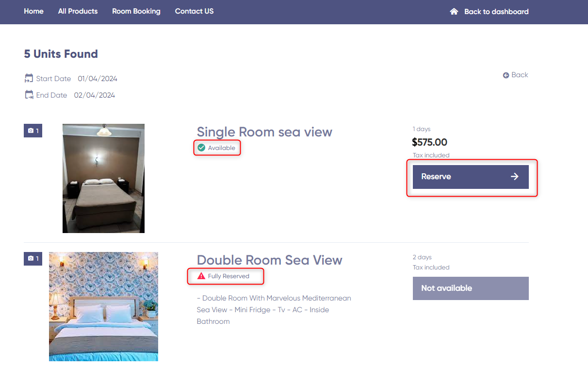588x369 pixels.
Task: Click the back arrow circle icon
Action: 506,75
